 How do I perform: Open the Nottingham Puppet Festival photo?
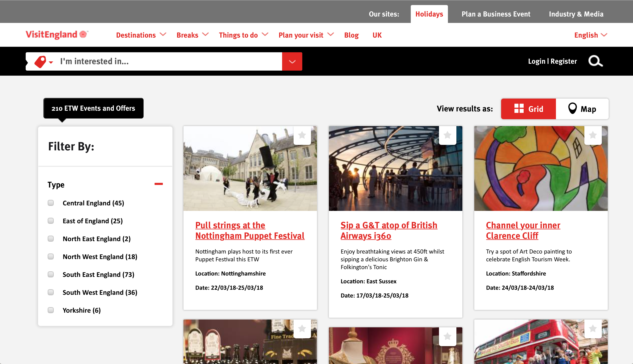[250, 168]
